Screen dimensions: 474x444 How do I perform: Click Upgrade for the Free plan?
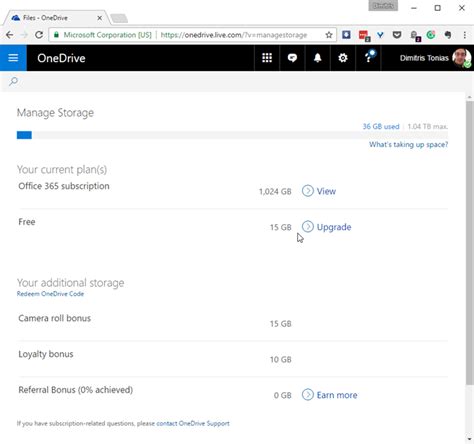pos(334,227)
